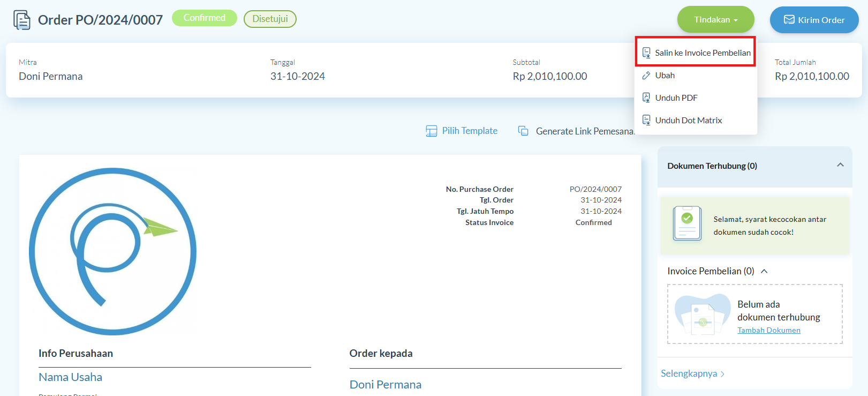Image resolution: width=868 pixels, height=396 pixels.
Task: Click the Dokumen Terhubung (0) header text
Action: (x=712, y=166)
